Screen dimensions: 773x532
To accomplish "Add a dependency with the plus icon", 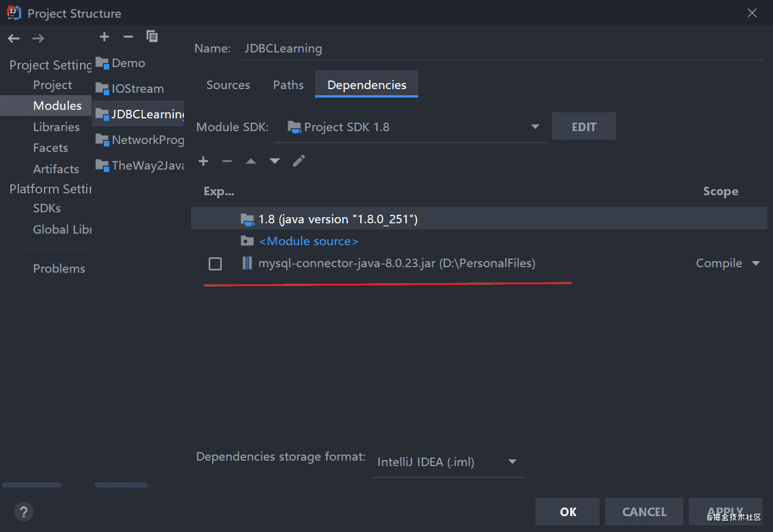I will (203, 161).
